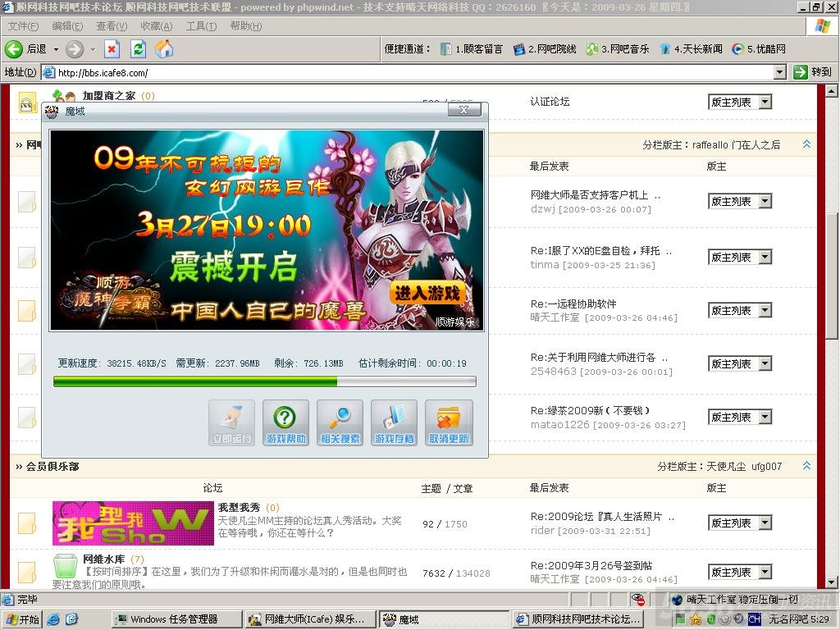This screenshot has height=630, width=840.
Task: Click quick launch Internet Explorer icon
Action: click(x=53, y=619)
